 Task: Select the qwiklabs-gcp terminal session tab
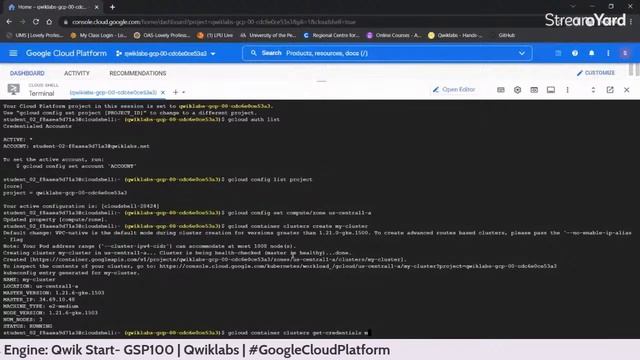(x=113, y=93)
